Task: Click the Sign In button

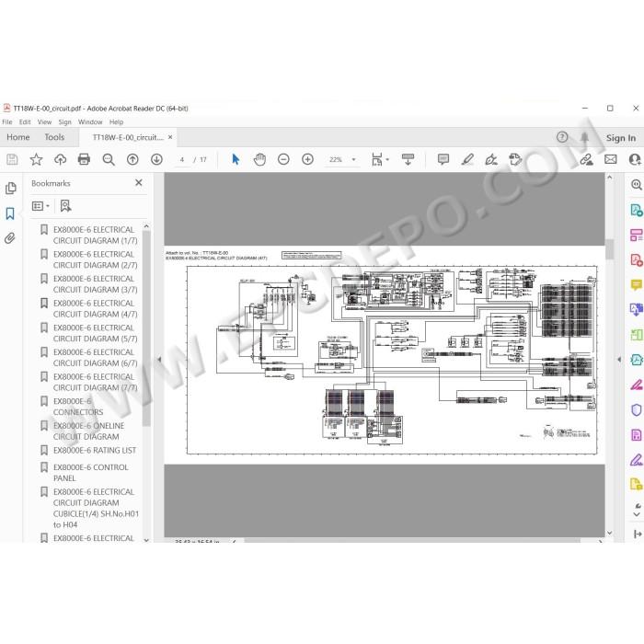Action: pos(621,138)
